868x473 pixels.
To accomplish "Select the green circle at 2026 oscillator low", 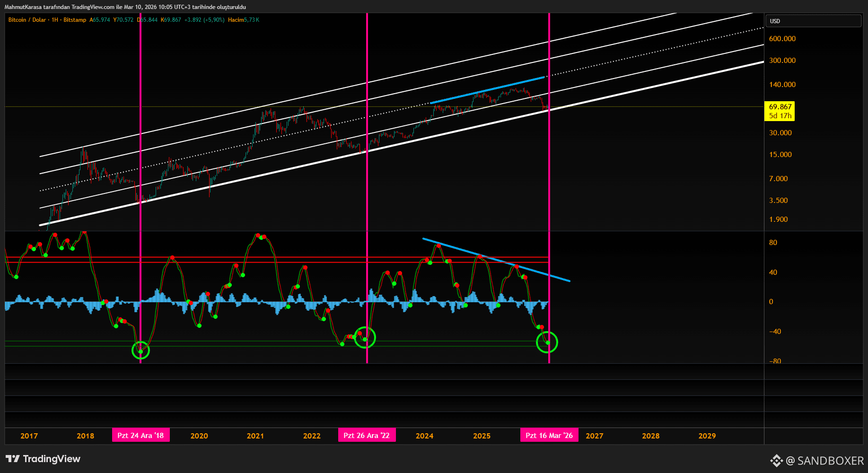I will 547,342.
